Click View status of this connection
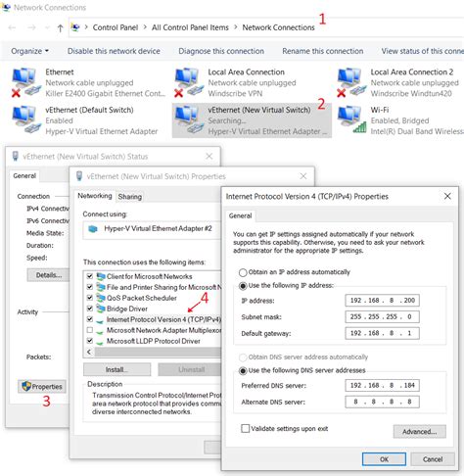464x476 pixels. coord(423,51)
